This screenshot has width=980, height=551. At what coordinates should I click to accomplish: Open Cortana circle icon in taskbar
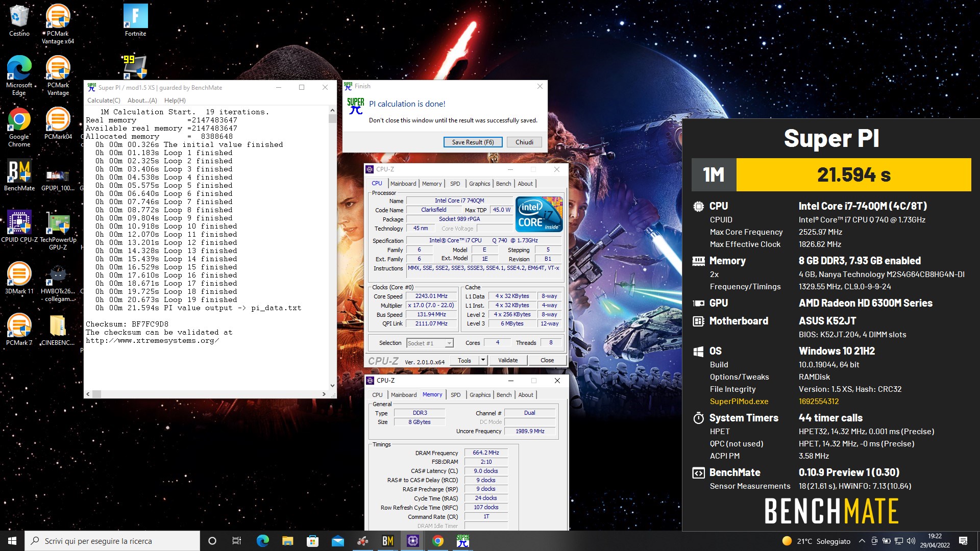[212, 541]
